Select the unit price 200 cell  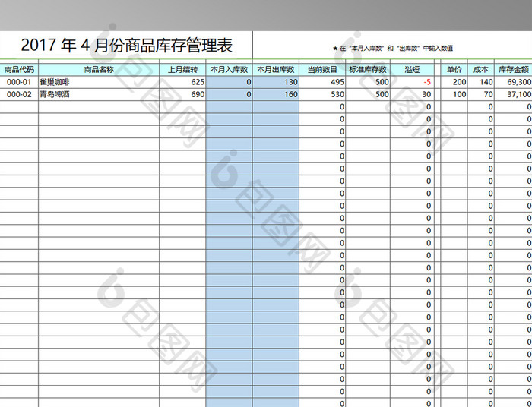click(454, 82)
